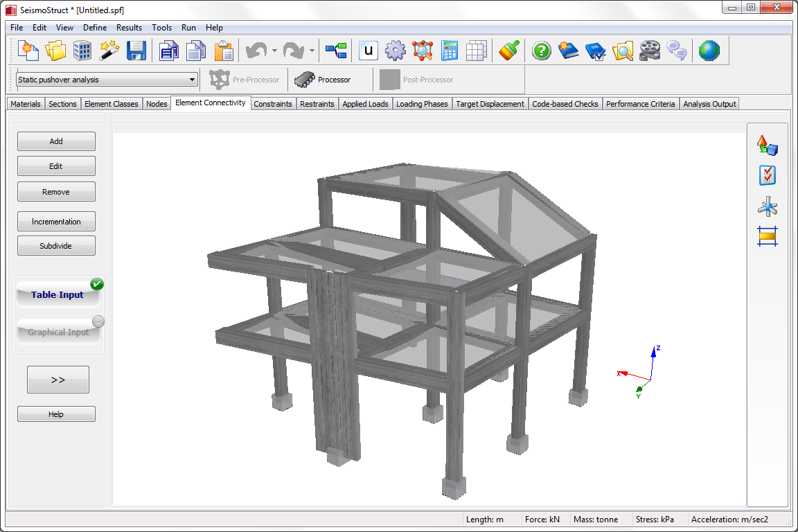Screen dimensions: 798x532
Task: Open the Results menu
Action: point(129,28)
